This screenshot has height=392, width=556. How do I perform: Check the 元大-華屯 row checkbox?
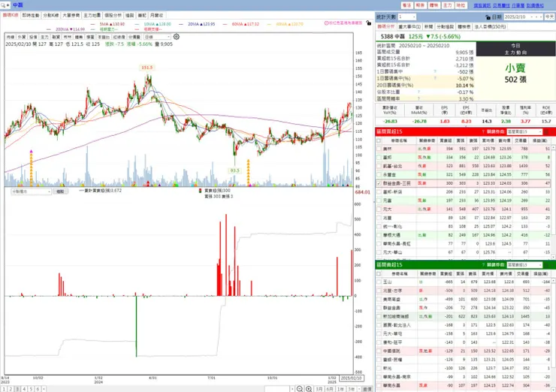click(x=379, y=333)
